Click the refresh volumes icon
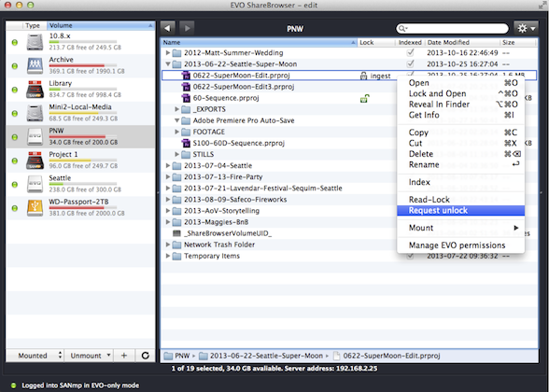Image resolution: width=549 pixels, height=392 pixels. [x=146, y=356]
